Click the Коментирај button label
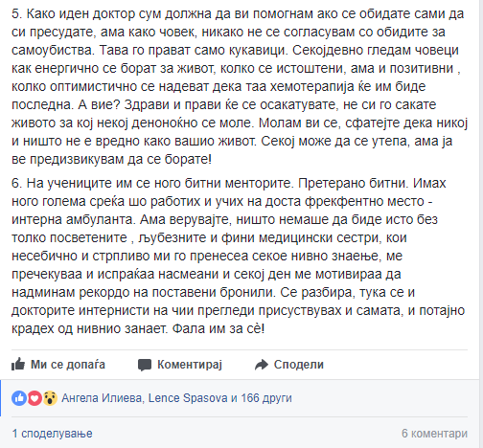The height and width of the screenshot is (448, 483). coord(190,365)
